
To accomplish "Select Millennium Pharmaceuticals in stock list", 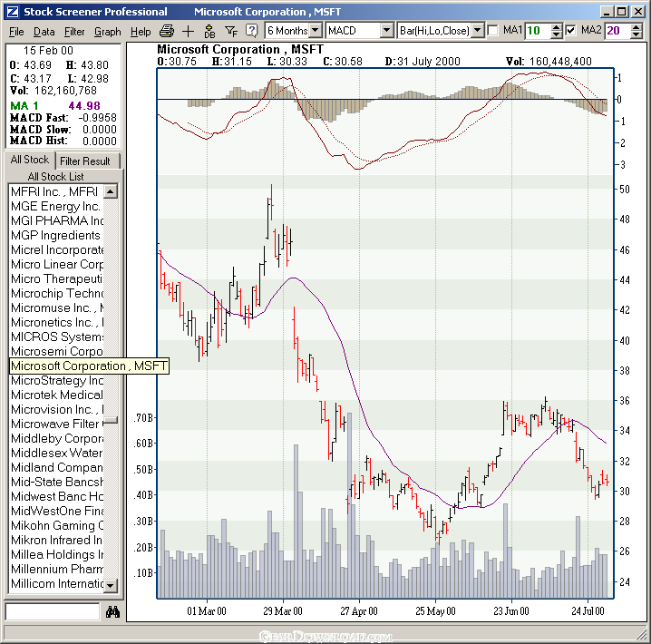I will pyautogui.click(x=56, y=569).
